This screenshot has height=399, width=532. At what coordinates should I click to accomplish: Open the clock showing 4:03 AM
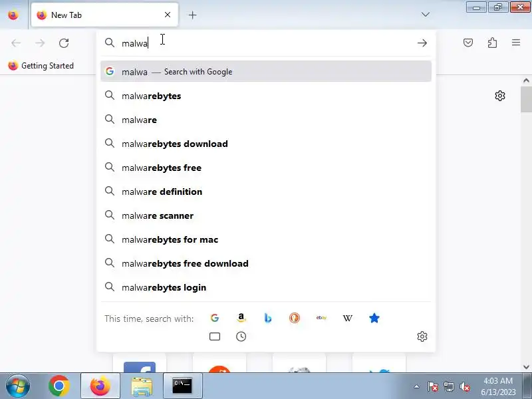(x=498, y=386)
